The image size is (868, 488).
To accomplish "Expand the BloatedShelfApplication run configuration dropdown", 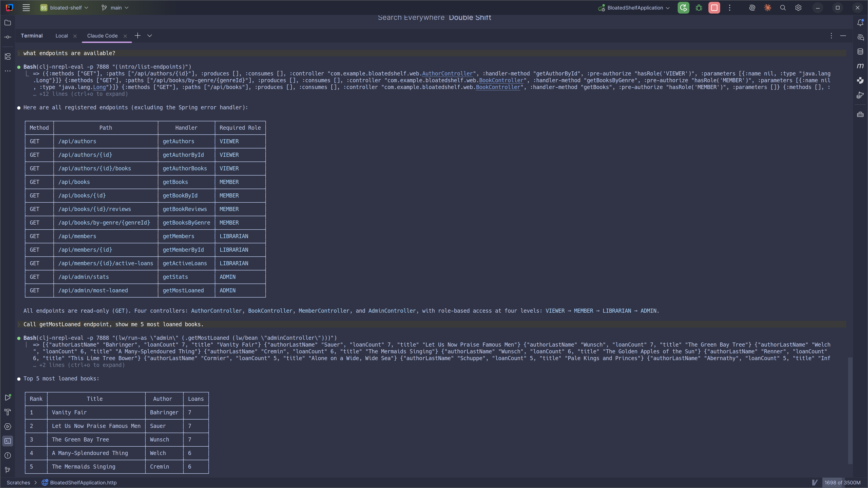I will tap(634, 8).
